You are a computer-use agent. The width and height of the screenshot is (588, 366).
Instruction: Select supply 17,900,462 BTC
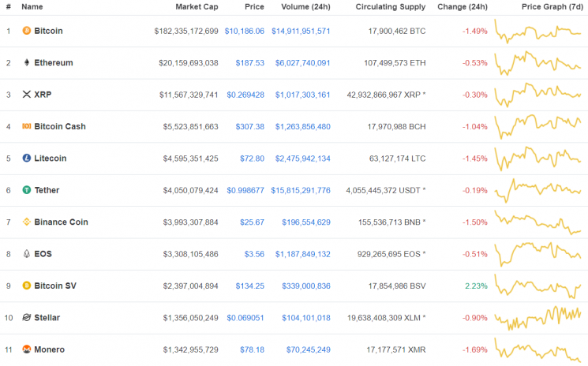(397, 31)
